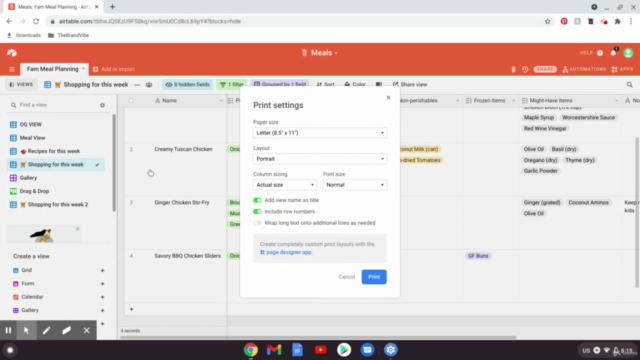The image size is (640, 360).
Task: Click the search magnifier icon
Action: point(630,84)
